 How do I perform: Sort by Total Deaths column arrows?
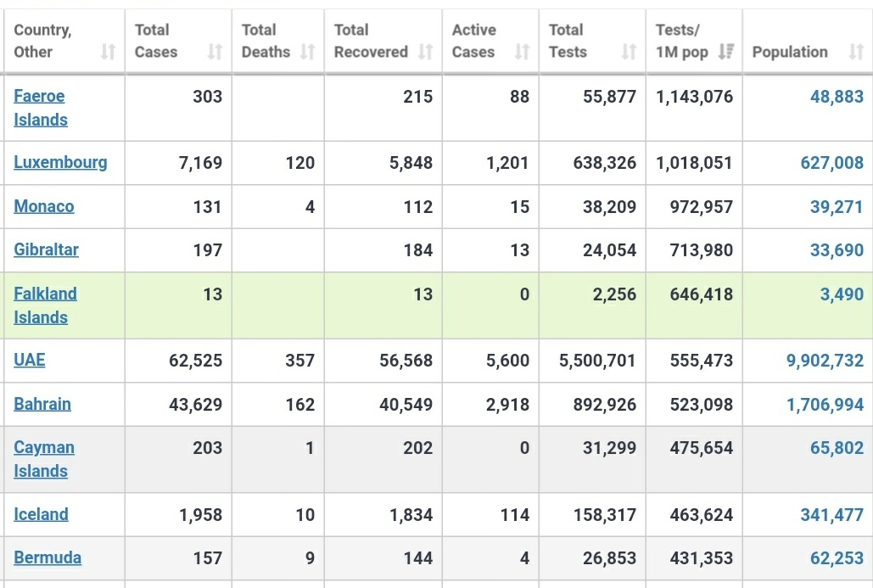pyautogui.click(x=307, y=52)
